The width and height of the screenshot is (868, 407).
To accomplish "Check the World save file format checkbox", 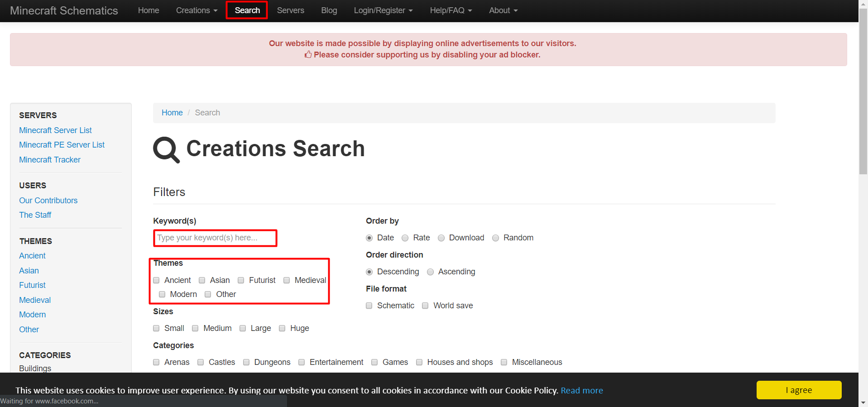I will 425,306.
